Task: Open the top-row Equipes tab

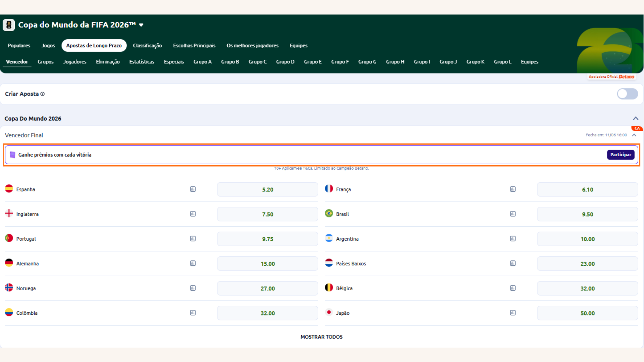Action: [x=299, y=46]
